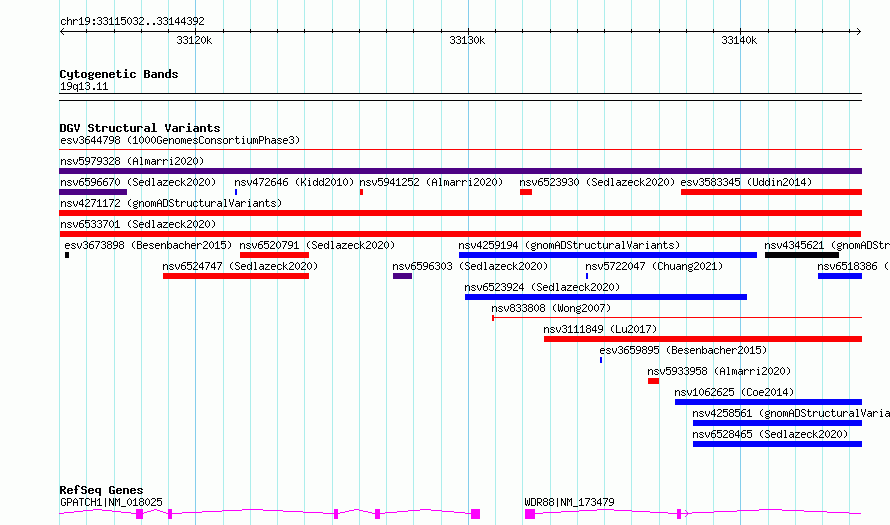
Task: Select the nsv6596303 (Sedlazeck2020) purple bar
Action: (x=402, y=276)
